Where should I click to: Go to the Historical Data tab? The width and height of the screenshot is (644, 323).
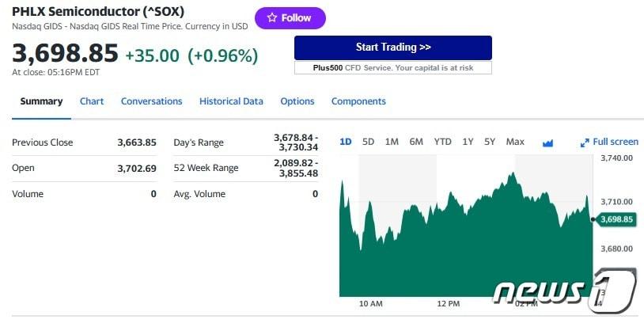[231, 101]
